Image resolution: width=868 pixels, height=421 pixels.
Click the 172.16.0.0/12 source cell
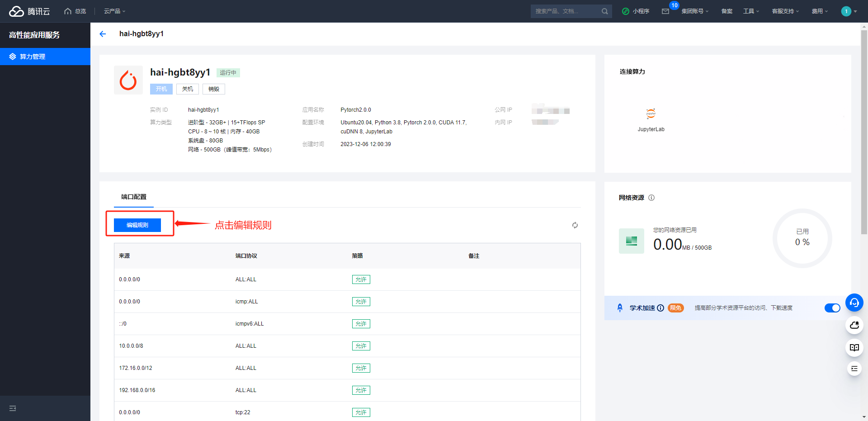click(136, 368)
